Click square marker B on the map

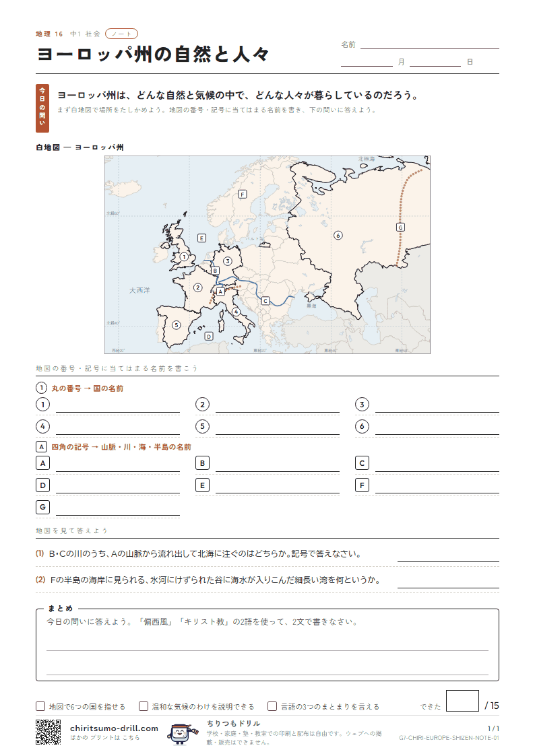(x=215, y=271)
